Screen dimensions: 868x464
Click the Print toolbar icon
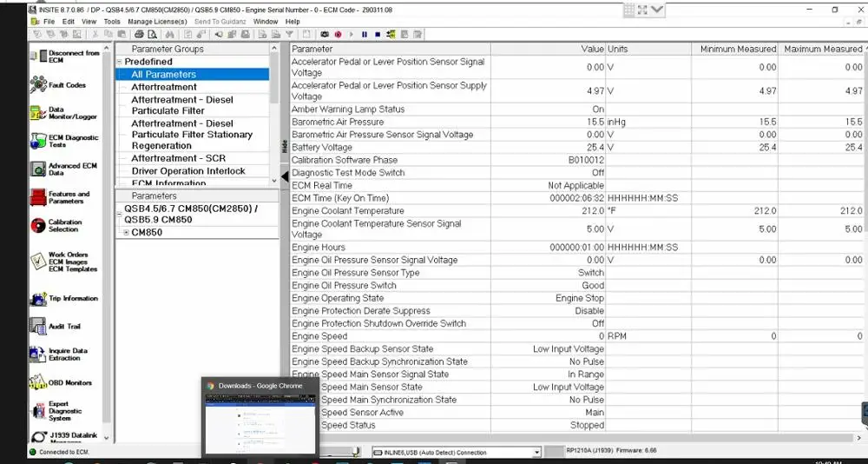click(139, 35)
